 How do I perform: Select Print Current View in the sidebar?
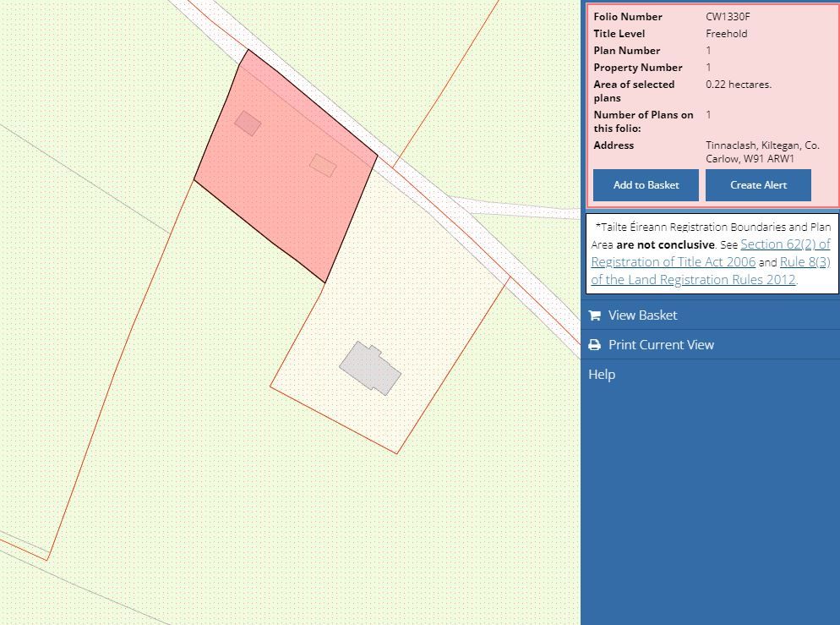tap(661, 344)
